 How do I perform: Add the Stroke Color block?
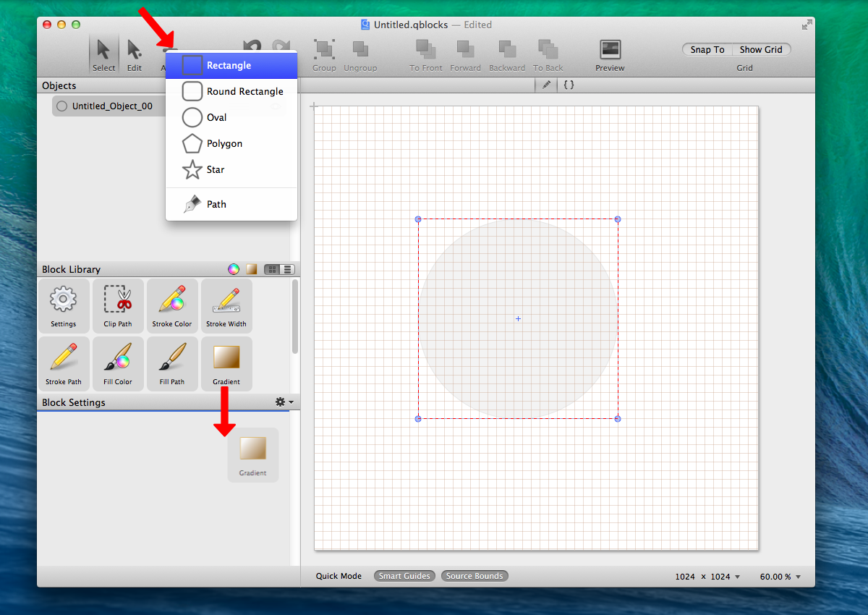pos(172,305)
